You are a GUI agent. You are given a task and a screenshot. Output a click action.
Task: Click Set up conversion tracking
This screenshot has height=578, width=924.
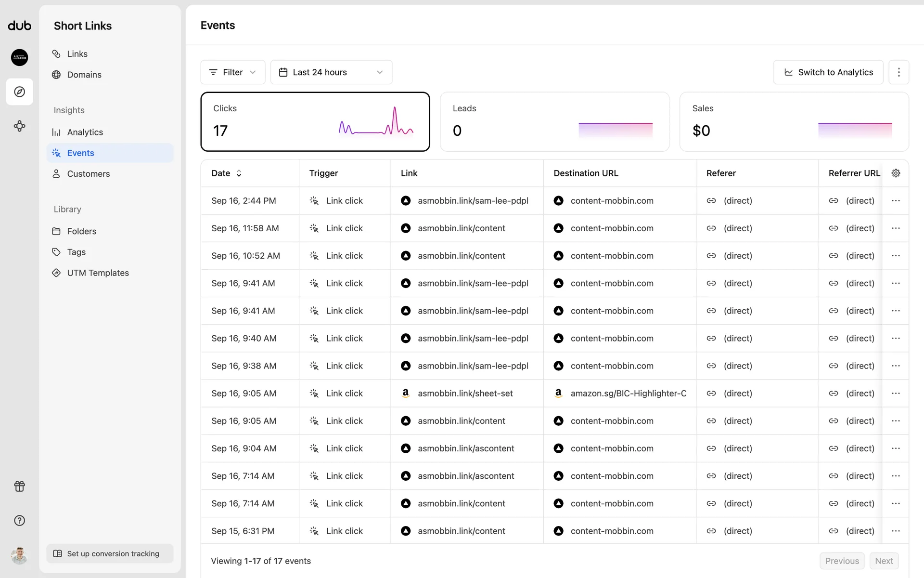(x=110, y=553)
